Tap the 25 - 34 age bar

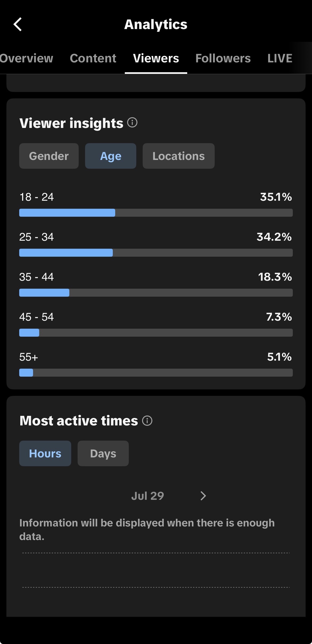pyautogui.click(x=156, y=253)
